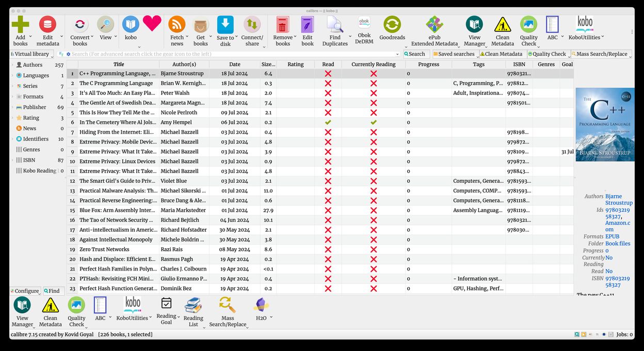The width and height of the screenshot is (644, 351).
Task: Click the kobo library icon
Action: click(x=131, y=24)
